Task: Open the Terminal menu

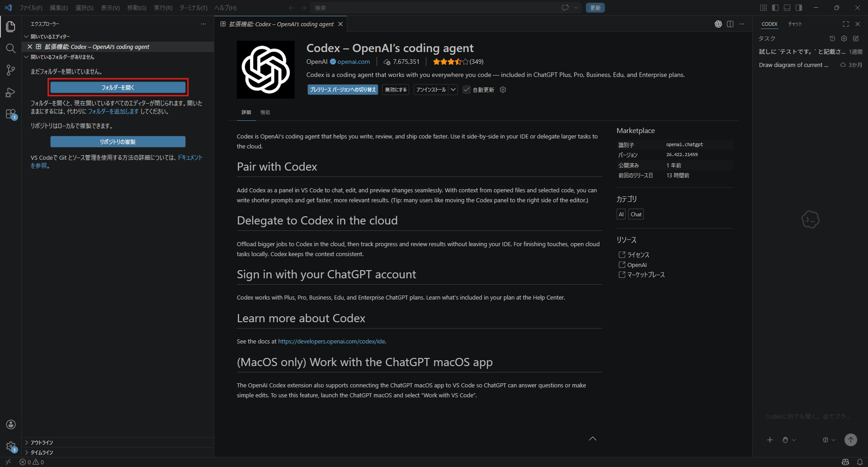Action: coord(193,8)
